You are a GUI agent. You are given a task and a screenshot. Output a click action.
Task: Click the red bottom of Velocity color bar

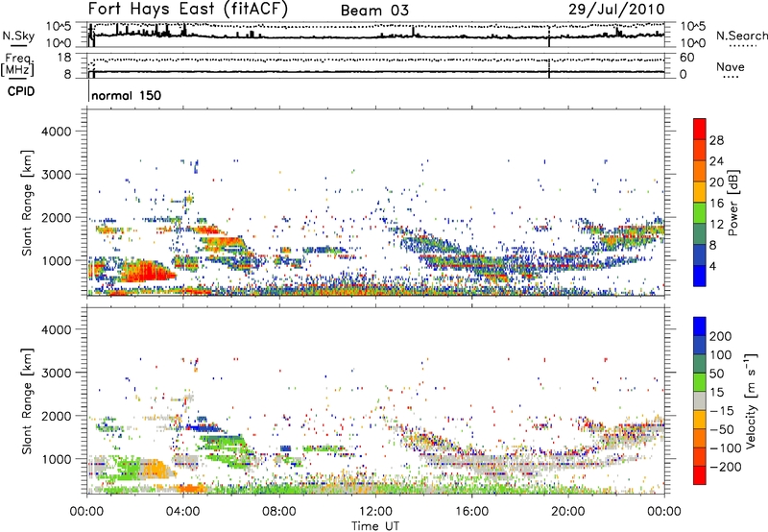click(x=700, y=474)
